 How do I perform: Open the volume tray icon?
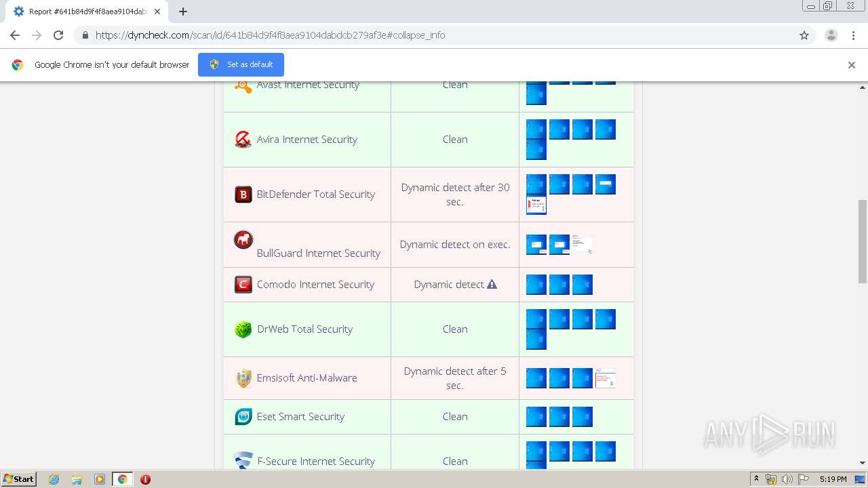(787, 479)
